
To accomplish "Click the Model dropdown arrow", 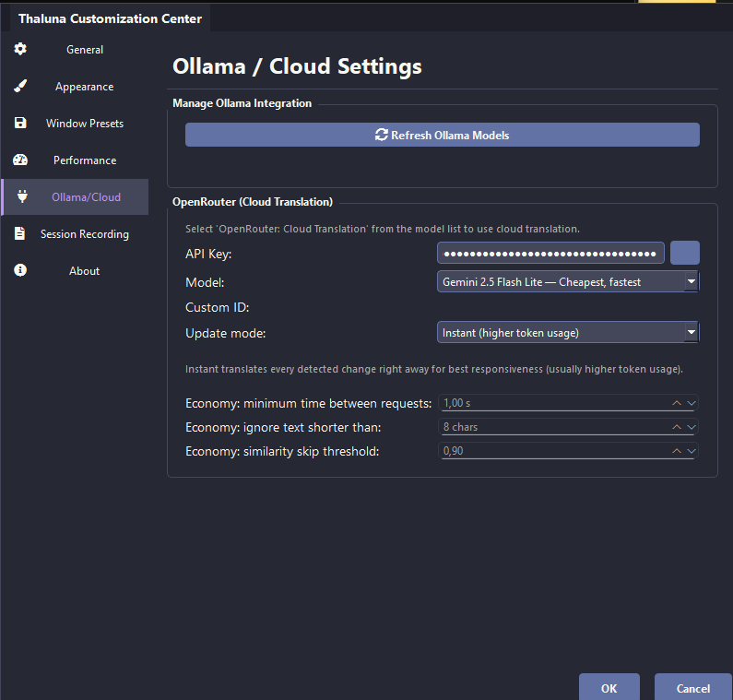I will [691, 281].
